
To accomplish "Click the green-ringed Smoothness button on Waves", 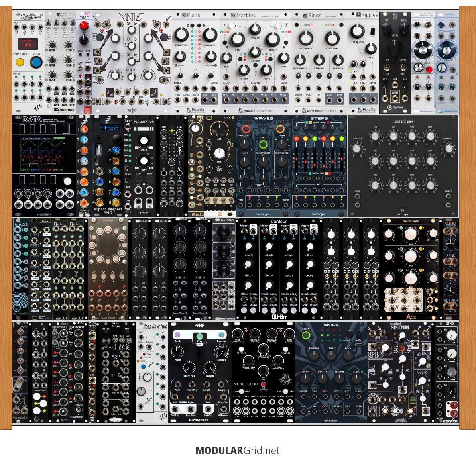I will tap(263, 144).
